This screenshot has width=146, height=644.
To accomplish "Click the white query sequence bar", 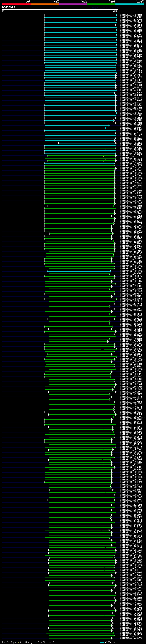I will tap(60, 10).
